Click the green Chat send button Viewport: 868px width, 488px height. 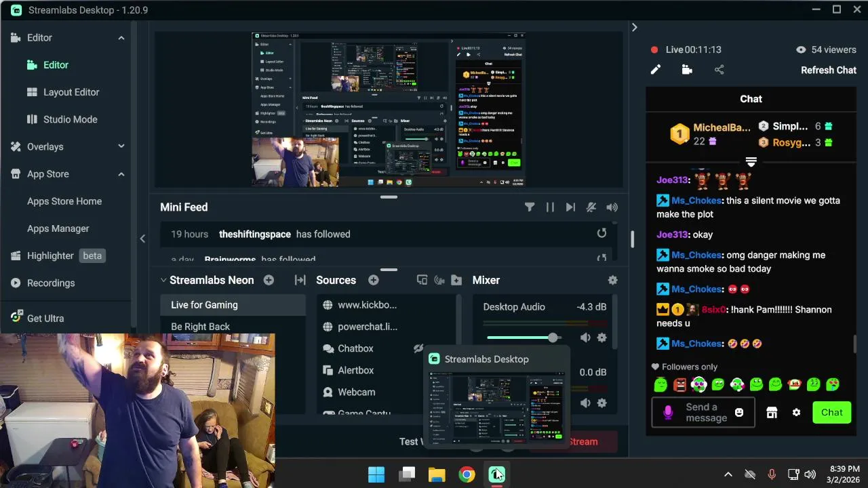[831, 413]
